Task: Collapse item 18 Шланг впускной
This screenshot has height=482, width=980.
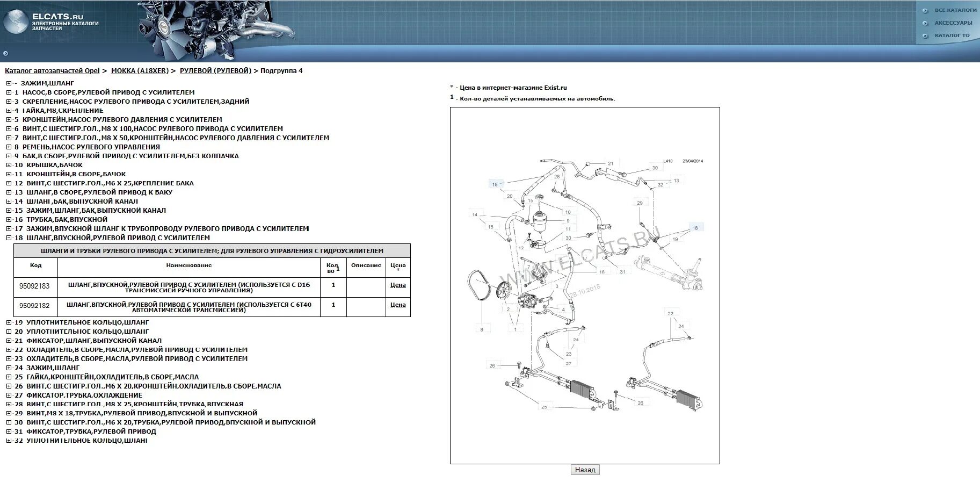Action: point(9,238)
